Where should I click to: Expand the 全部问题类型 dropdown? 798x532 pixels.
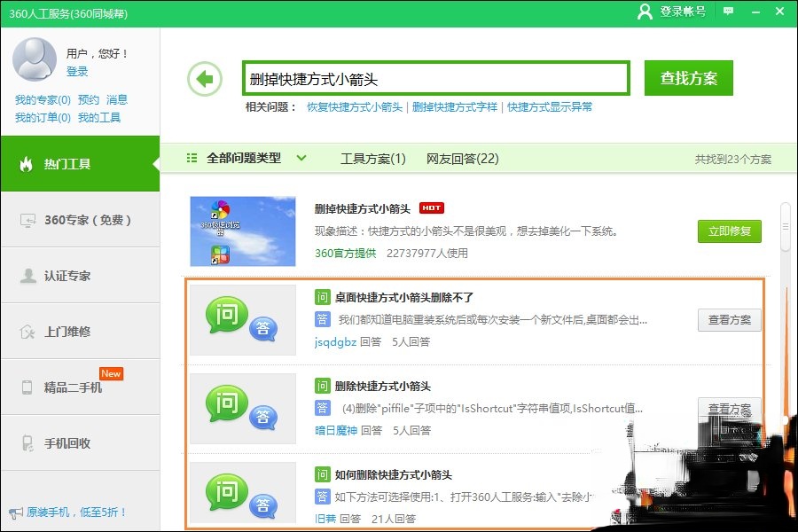click(x=255, y=156)
